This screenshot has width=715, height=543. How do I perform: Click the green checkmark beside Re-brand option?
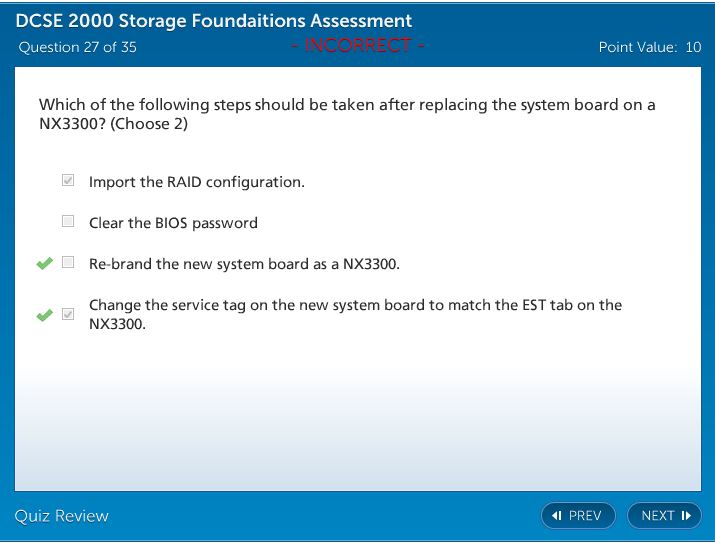(43, 263)
